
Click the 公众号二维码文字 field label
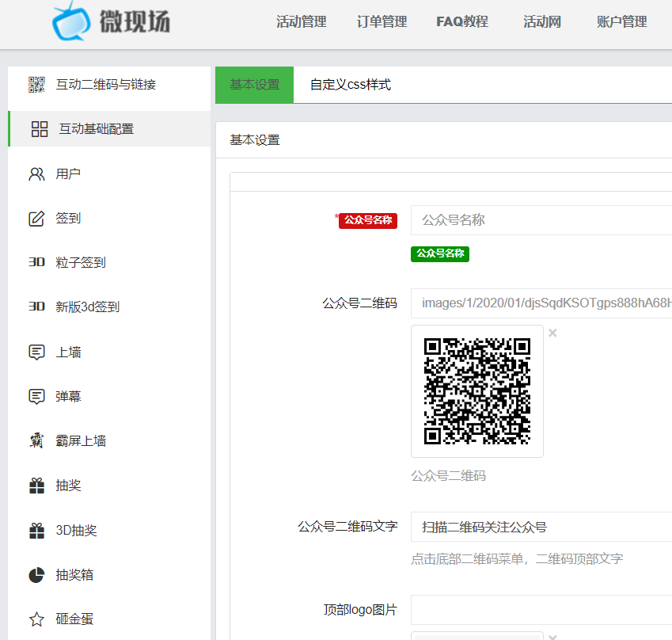[x=347, y=526]
